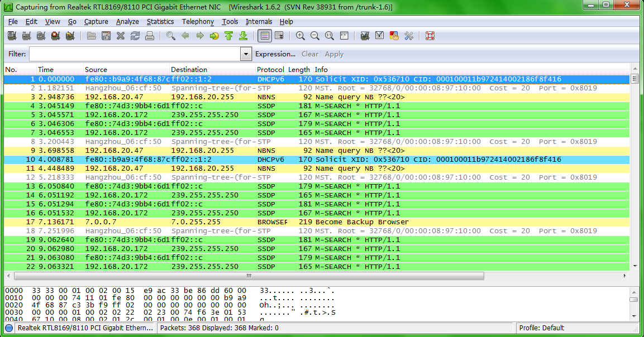Sort packets by the Destination column header
Viewport: 644px width, 337px height.
tap(212, 69)
